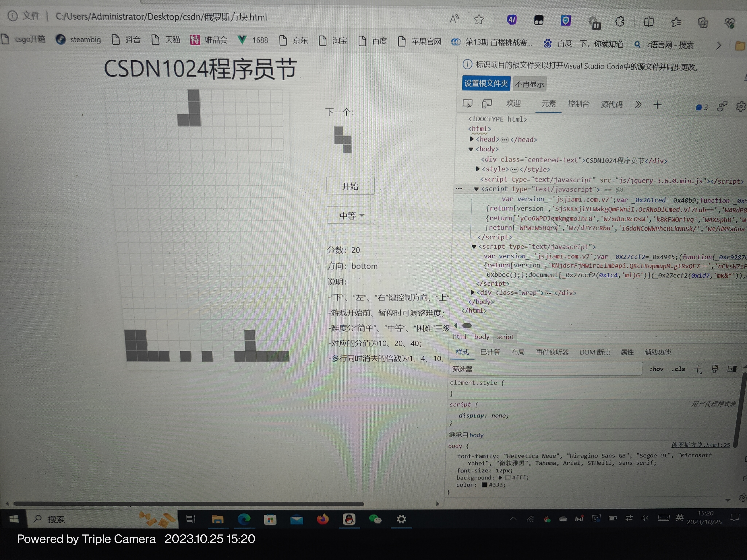
Task: Toggle device emulation icon in DevTools
Action: [486, 104]
